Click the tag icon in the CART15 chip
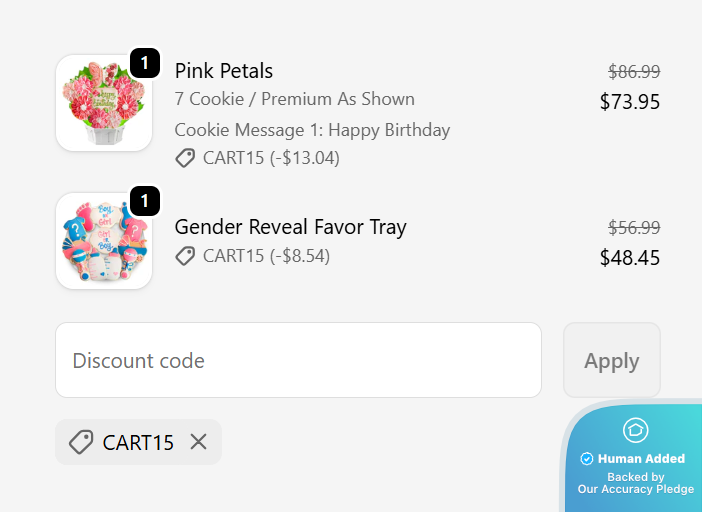The image size is (702, 512). click(x=81, y=442)
